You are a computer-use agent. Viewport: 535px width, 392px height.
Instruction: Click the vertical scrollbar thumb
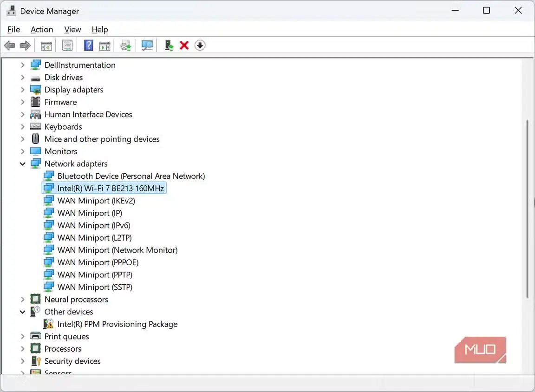[x=527, y=209]
